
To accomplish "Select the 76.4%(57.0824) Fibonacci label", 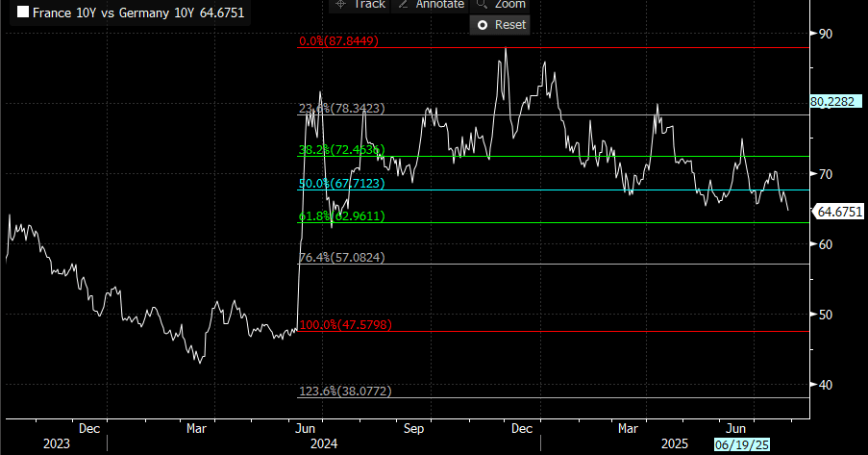I will pos(341,257).
